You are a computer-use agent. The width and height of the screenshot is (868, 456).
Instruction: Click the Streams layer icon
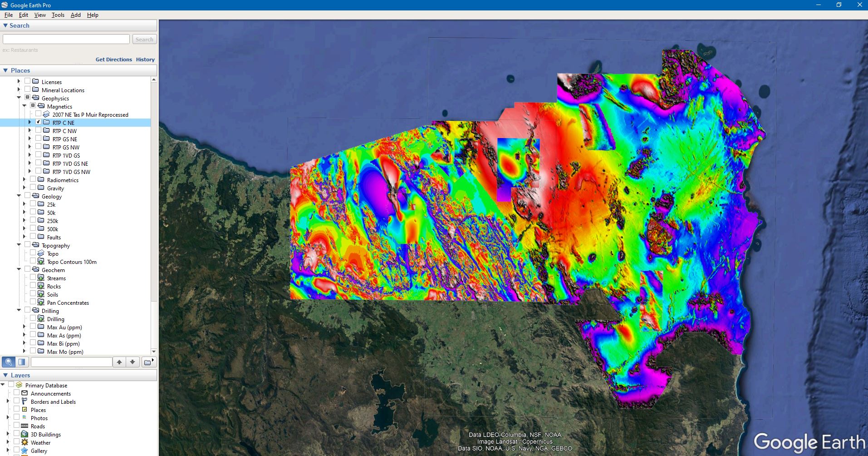(x=41, y=278)
